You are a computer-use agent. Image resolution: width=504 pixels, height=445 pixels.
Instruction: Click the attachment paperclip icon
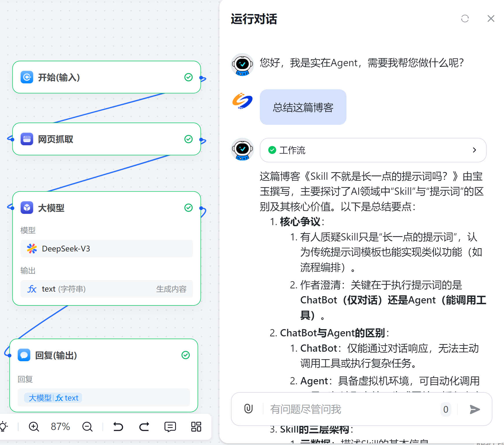coord(248,409)
